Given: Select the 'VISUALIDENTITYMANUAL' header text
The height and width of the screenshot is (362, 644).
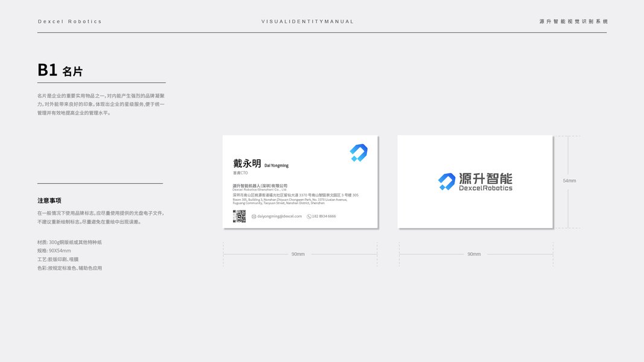Looking at the screenshot, I should (308, 21).
